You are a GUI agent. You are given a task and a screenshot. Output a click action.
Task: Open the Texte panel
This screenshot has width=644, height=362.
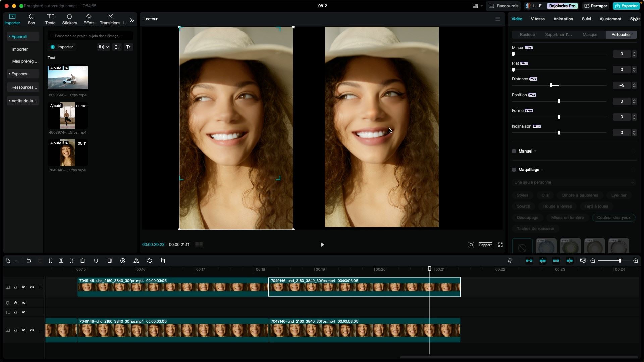(x=50, y=19)
